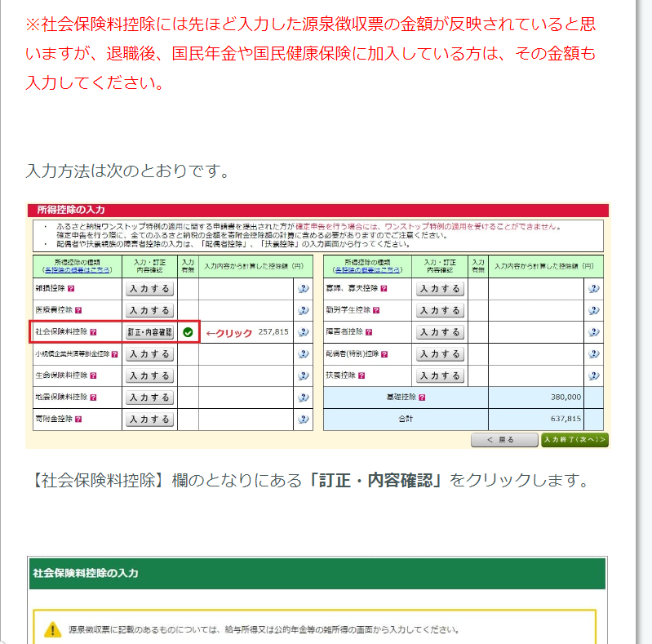Screen dimensions: 652x644
Task: Open 各控除の概要はこちら link above 雑損控除
Action: [78, 270]
